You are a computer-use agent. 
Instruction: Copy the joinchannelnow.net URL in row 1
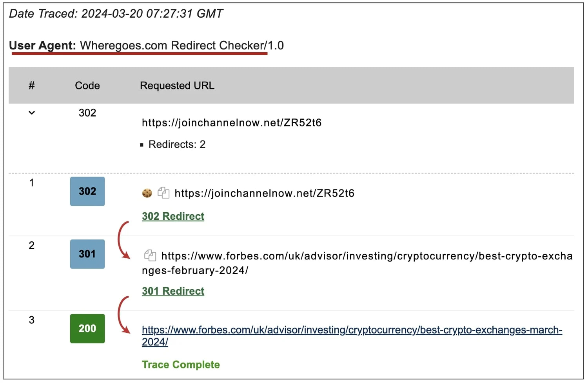point(163,193)
